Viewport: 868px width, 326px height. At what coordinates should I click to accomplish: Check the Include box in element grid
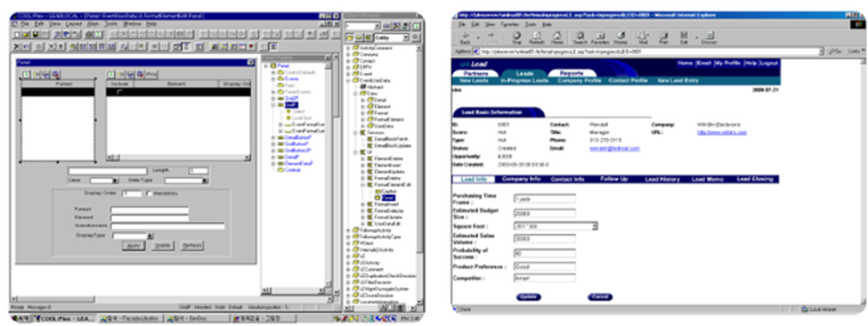coord(119,93)
